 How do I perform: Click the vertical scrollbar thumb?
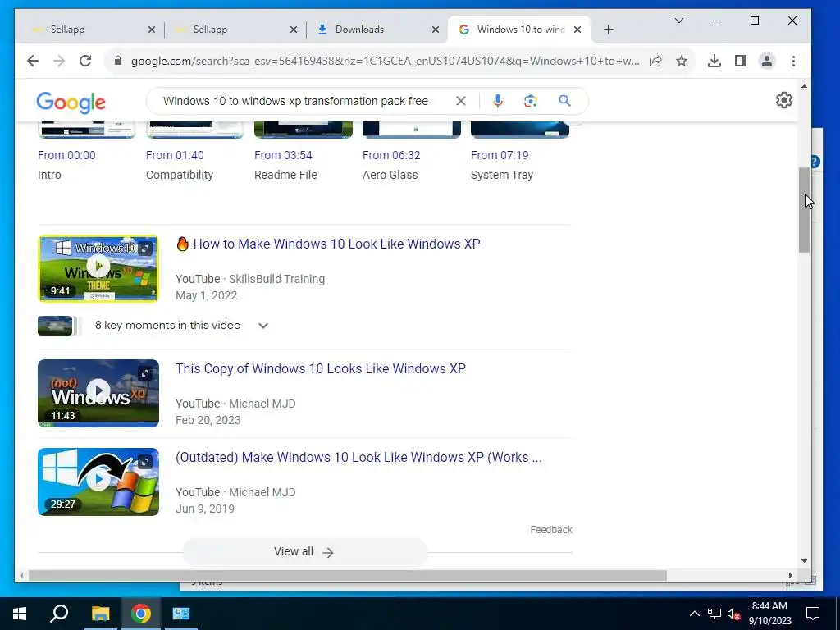[x=804, y=210]
